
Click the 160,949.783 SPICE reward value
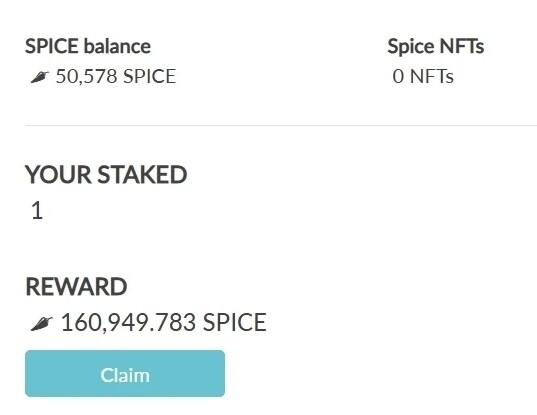click(x=163, y=322)
